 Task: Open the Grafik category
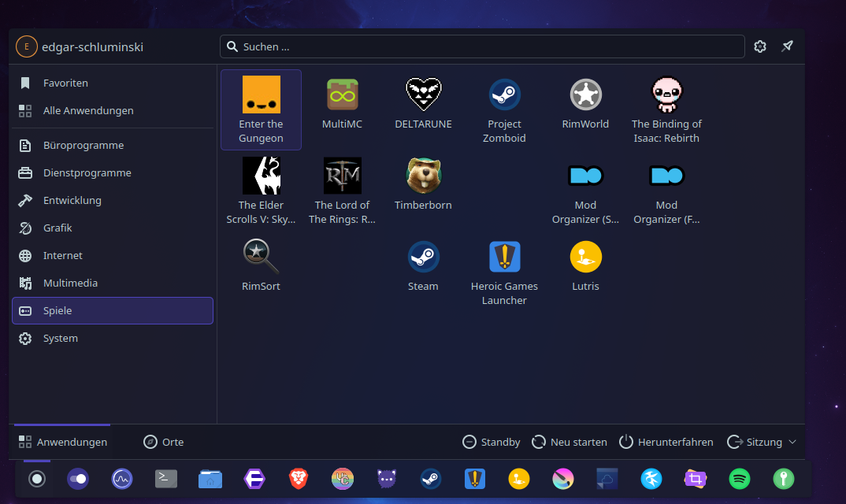[x=113, y=228]
